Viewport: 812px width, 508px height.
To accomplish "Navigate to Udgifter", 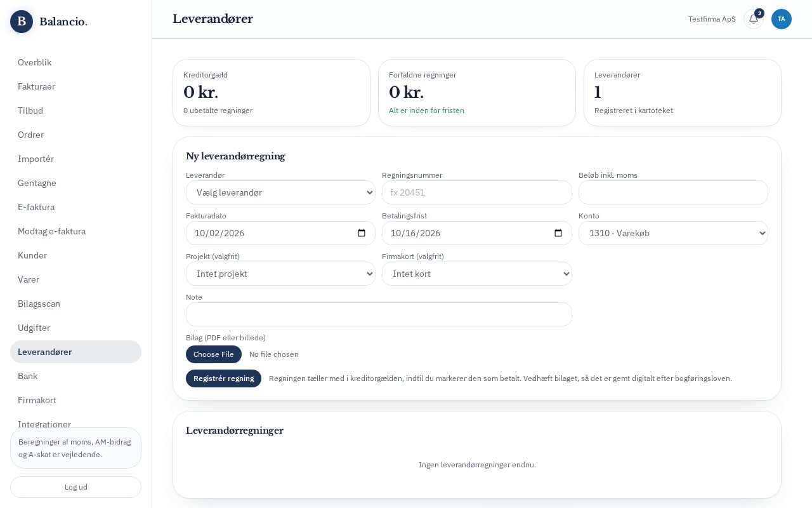I will (x=75, y=328).
